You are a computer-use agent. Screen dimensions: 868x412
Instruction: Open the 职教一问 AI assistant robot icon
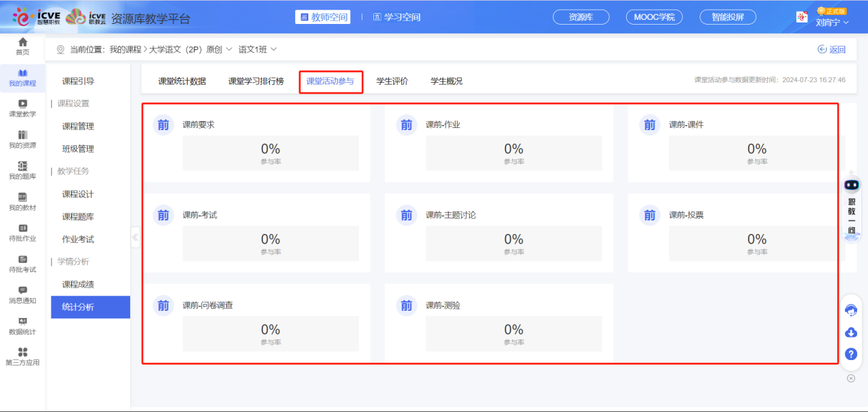850,183
